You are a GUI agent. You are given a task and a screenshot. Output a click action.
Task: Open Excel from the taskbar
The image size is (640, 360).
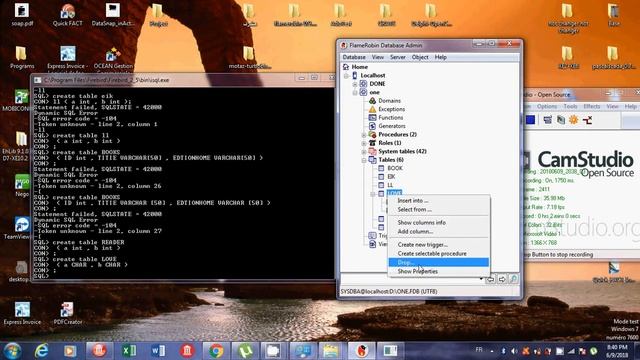[129, 351]
